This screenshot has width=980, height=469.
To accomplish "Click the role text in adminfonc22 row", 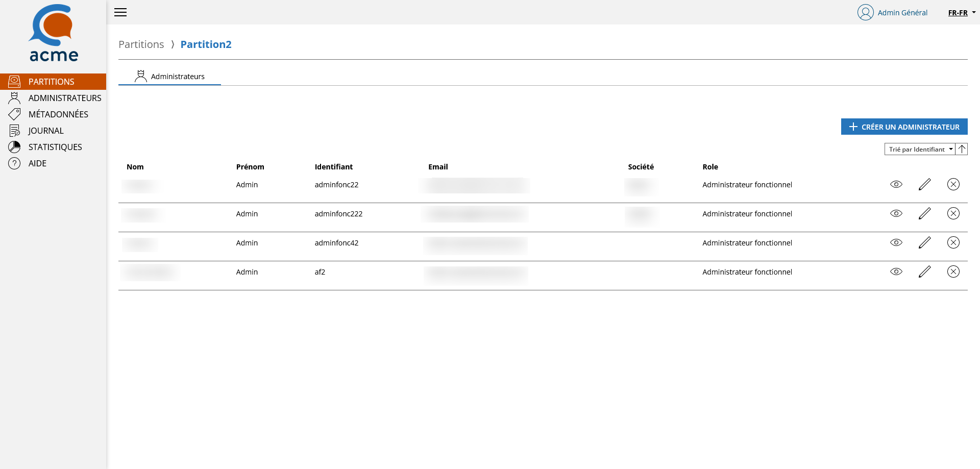I will point(747,185).
